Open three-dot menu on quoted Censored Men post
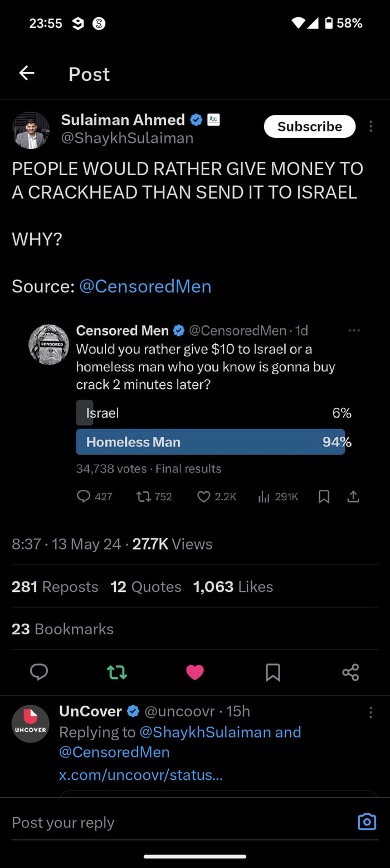 click(354, 331)
